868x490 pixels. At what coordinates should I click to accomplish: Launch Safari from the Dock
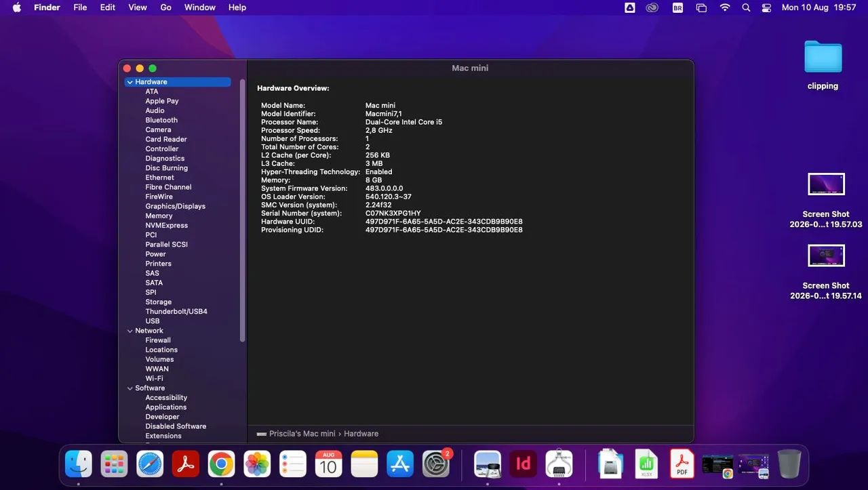(150, 464)
